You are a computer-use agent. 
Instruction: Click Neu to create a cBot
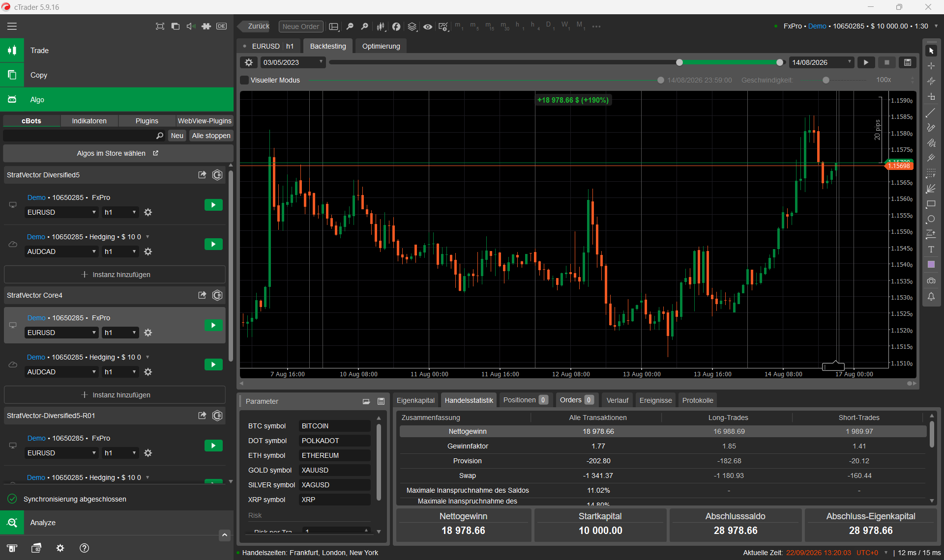click(177, 136)
